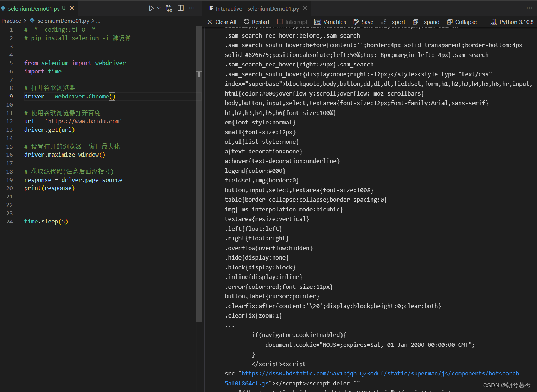Viewport: 537px width, 392px height.
Task: Click the Export toolbar icon
Action: tap(384, 22)
